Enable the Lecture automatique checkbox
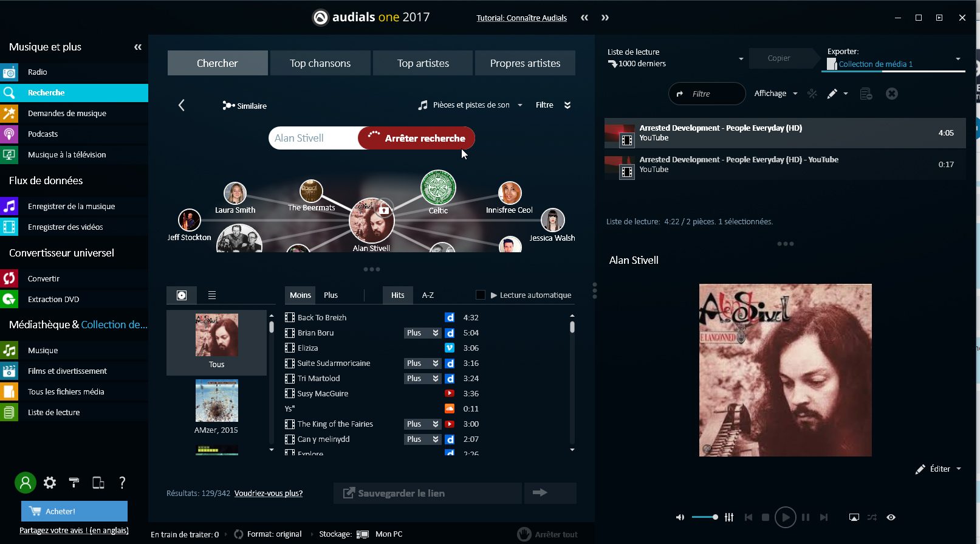 [480, 295]
